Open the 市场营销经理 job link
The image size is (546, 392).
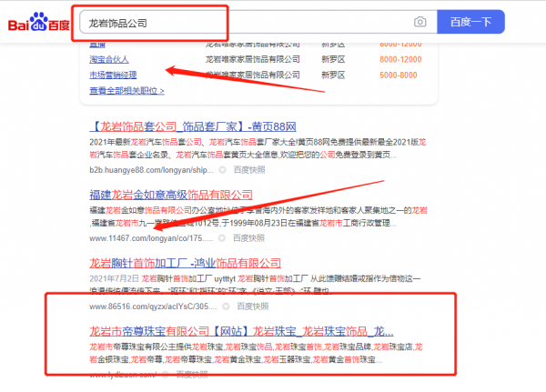(x=112, y=74)
